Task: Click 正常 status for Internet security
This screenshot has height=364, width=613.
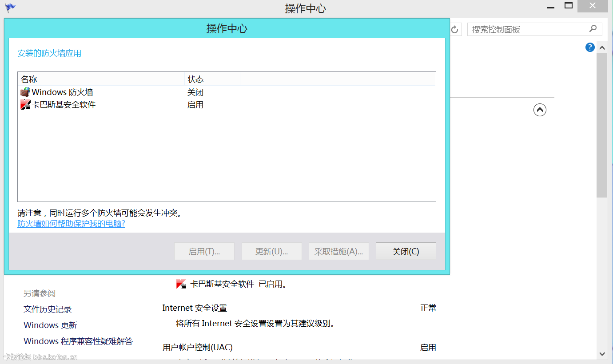Action: [x=428, y=308]
